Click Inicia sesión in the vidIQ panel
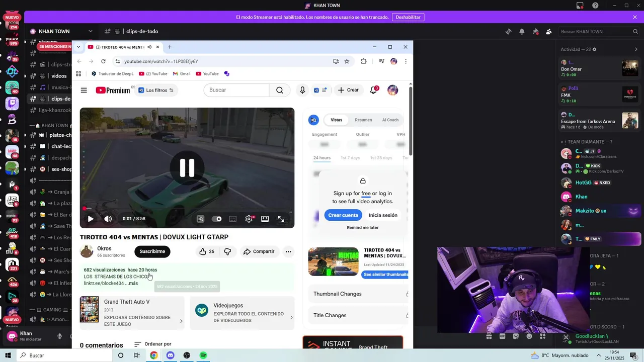Viewport: 644px width, 362px height. [383, 215]
